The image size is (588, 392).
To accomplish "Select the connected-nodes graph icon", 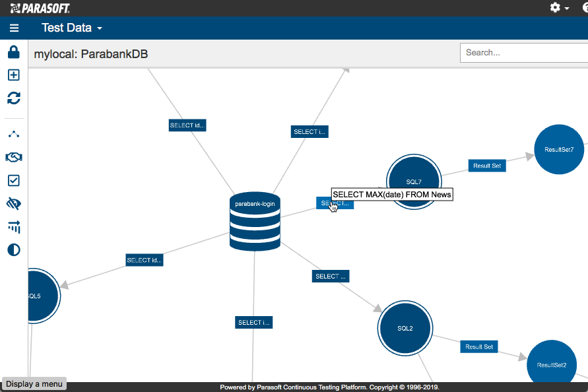I will coord(14,134).
